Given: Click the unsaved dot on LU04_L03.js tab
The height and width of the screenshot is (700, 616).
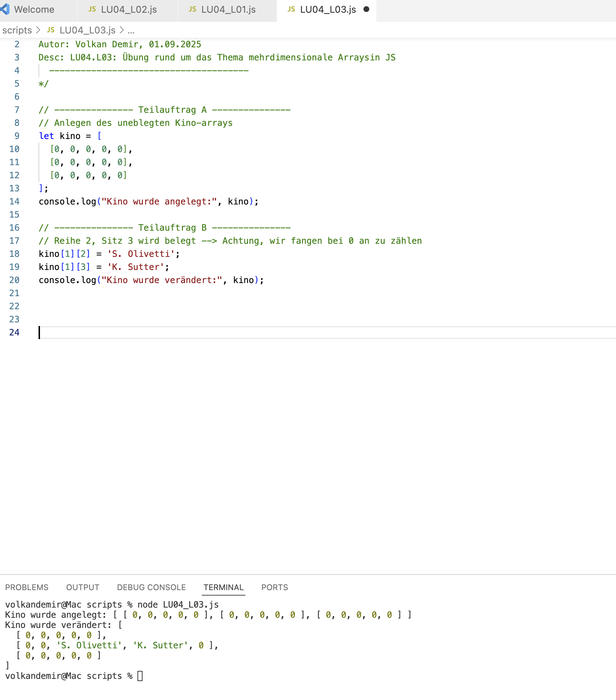Looking at the screenshot, I should pos(366,9).
